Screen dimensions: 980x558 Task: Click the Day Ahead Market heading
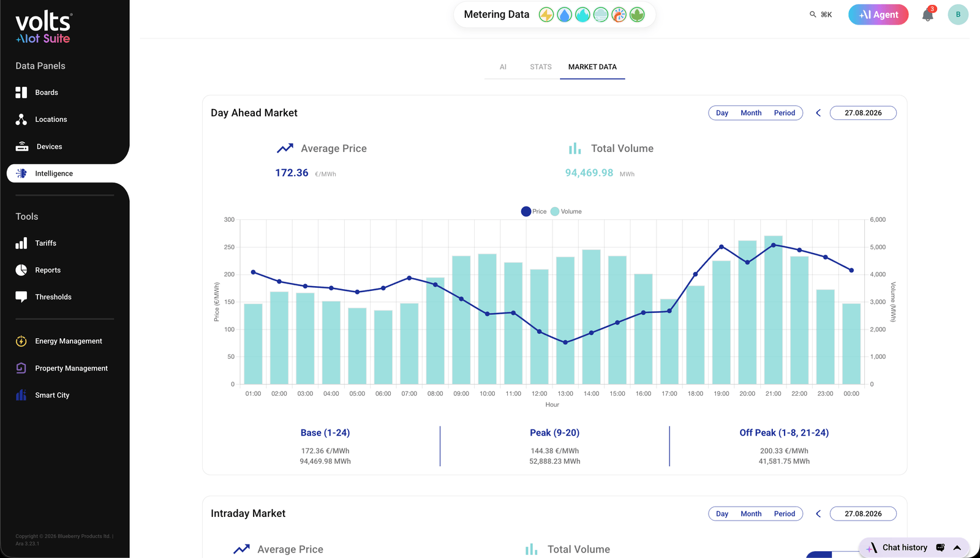click(254, 113)
